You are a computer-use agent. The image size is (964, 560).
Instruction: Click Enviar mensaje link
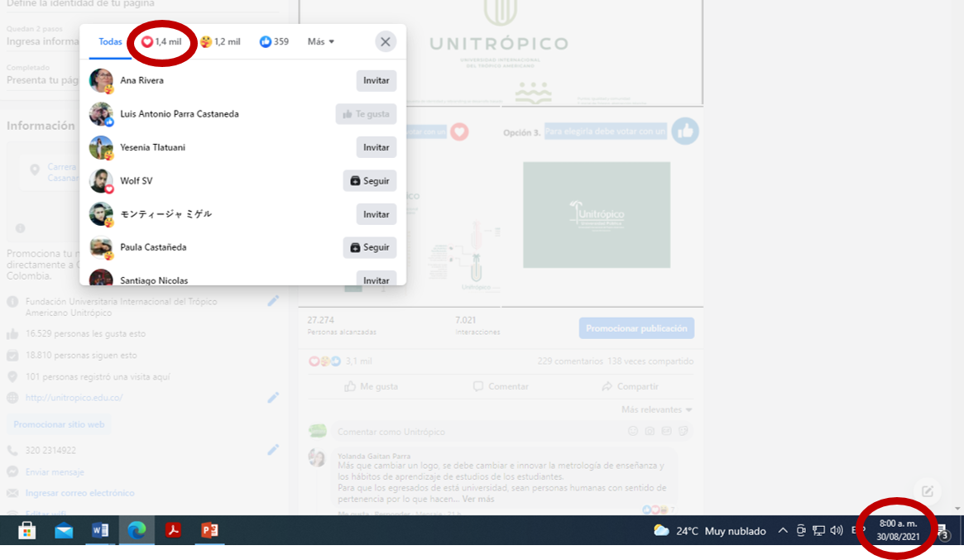coord(55,472)
